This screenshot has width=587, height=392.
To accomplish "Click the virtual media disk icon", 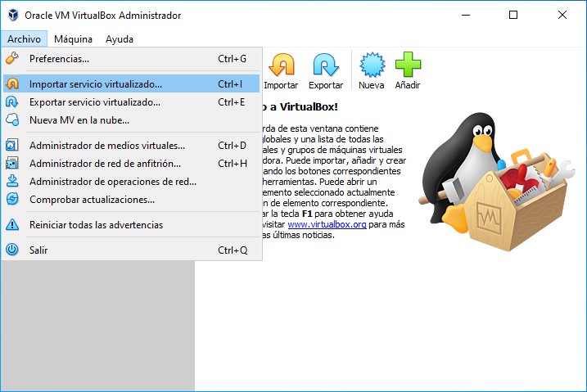I will (12, 145).
